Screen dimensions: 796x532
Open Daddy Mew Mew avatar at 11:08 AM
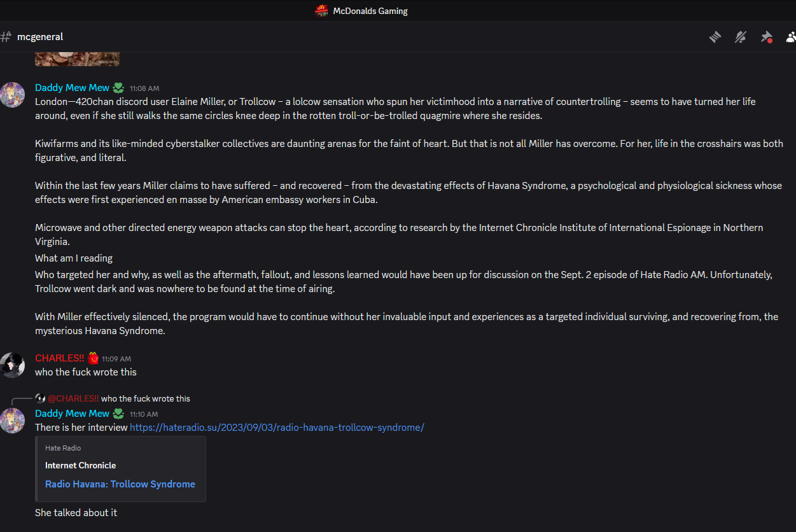pyautogui.click(x=12, y=95)
